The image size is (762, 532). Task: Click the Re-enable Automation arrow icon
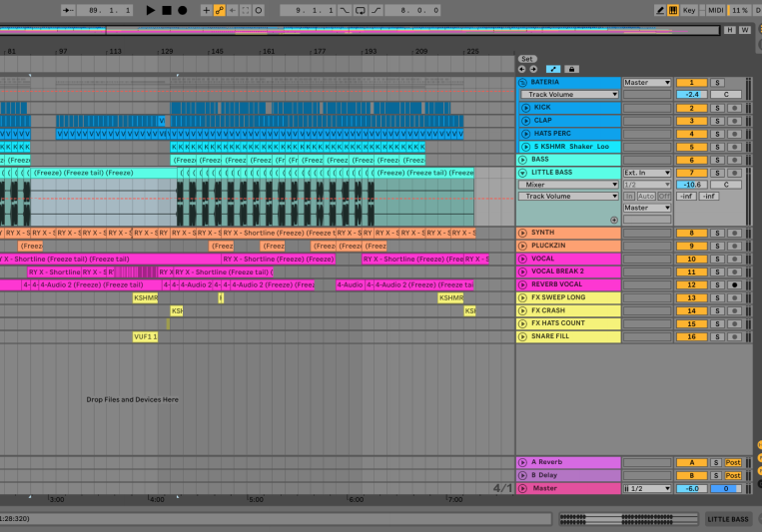tap(233, 10)
